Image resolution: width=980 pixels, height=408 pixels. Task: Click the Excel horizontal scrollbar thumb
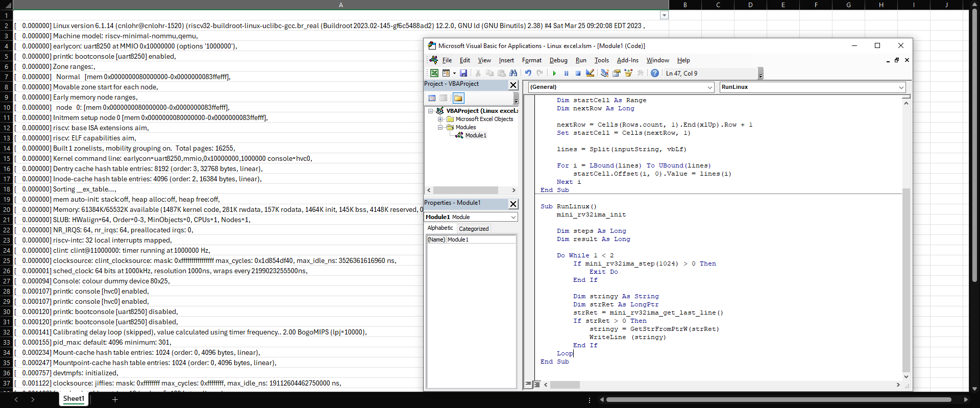[778, 399]
